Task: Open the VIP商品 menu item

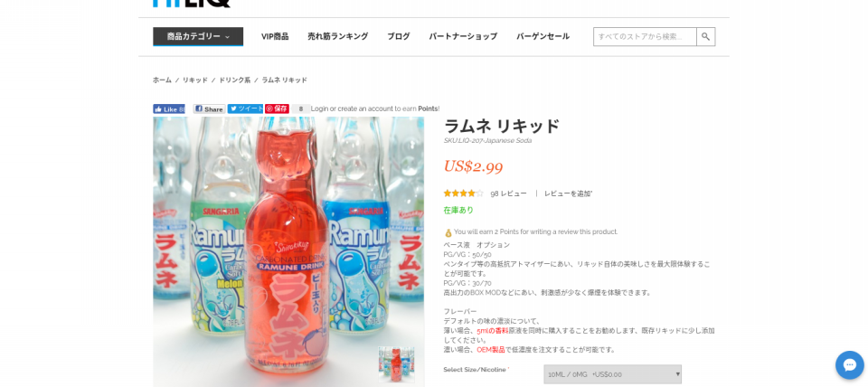Action: pos(275,36)
